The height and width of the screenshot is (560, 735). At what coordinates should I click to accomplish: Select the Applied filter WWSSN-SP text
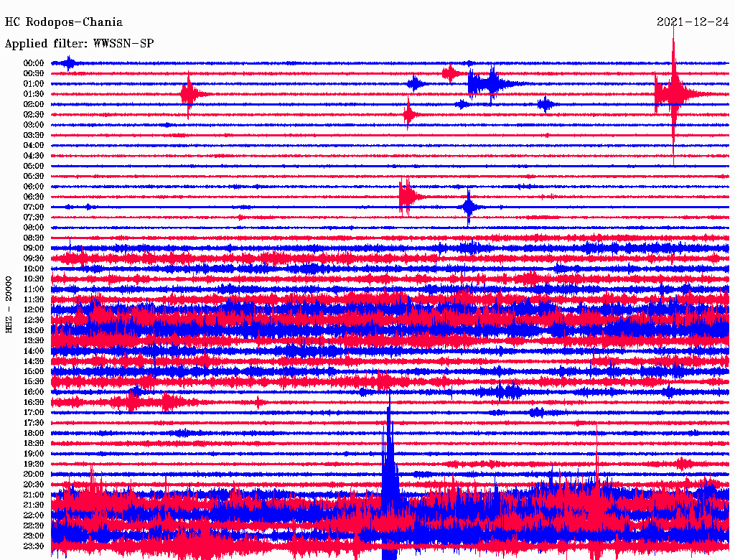click(x=79, y=44)
